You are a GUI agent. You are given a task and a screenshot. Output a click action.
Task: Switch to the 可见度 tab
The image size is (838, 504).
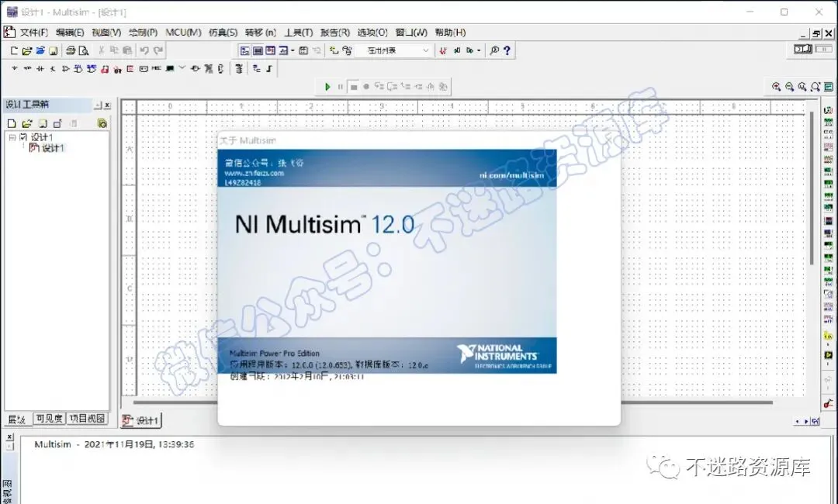pos(49,419)
